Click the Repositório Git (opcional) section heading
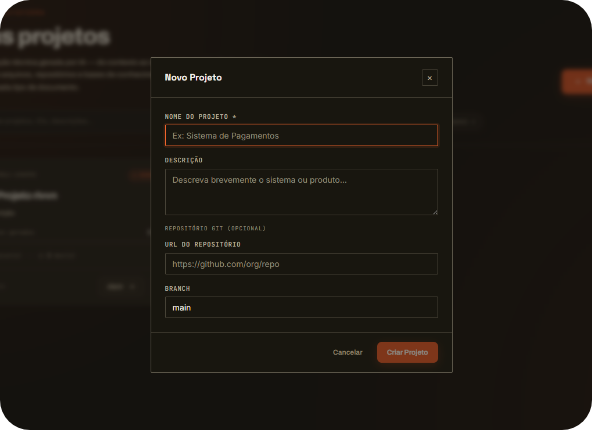This screenshot has width=592, height=430. (x=215, y=228)
